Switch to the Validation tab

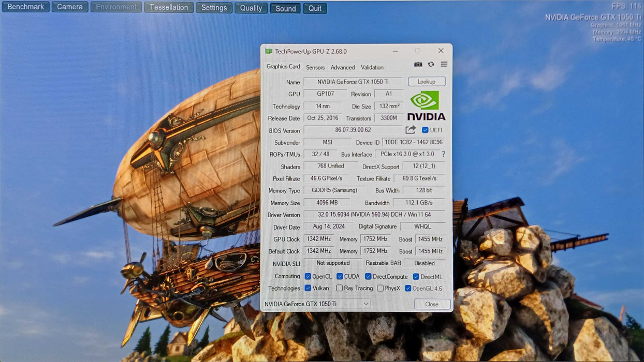[x=372, y=67]
